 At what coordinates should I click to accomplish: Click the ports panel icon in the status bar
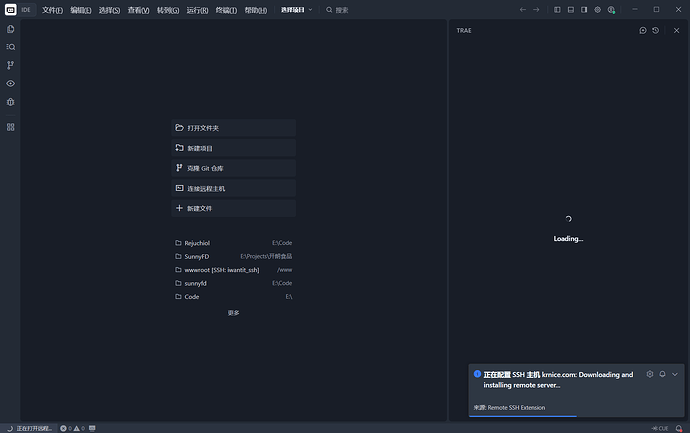coord(92,428)
